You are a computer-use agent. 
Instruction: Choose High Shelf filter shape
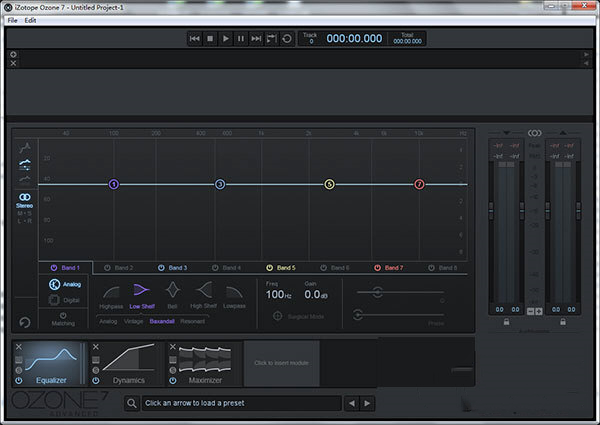click(204, 295)
